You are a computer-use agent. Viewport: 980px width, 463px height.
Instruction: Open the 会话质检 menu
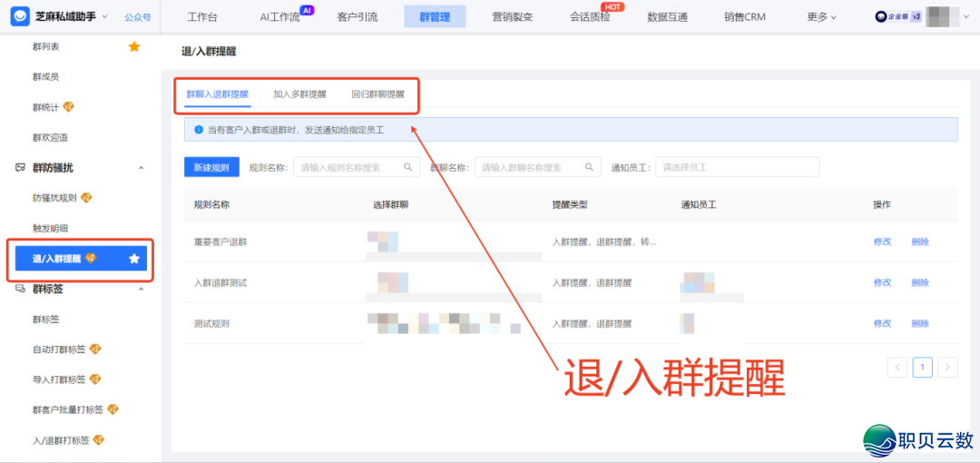pyautogui.click(x=590, y=17)
